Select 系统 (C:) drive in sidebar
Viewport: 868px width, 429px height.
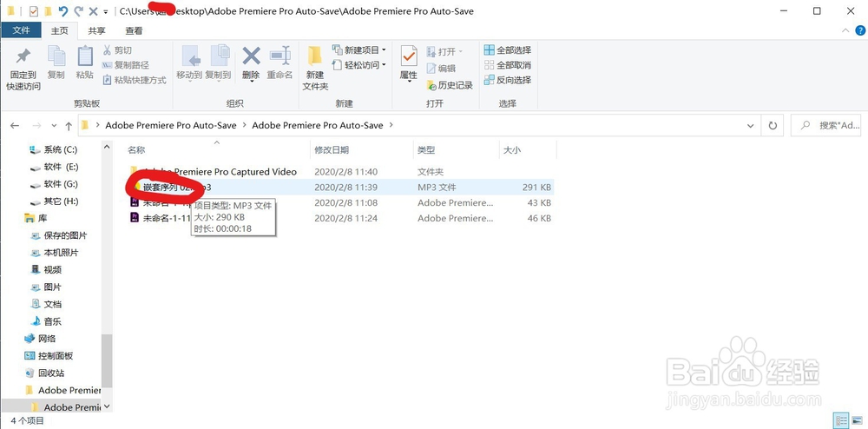point(54,149)
